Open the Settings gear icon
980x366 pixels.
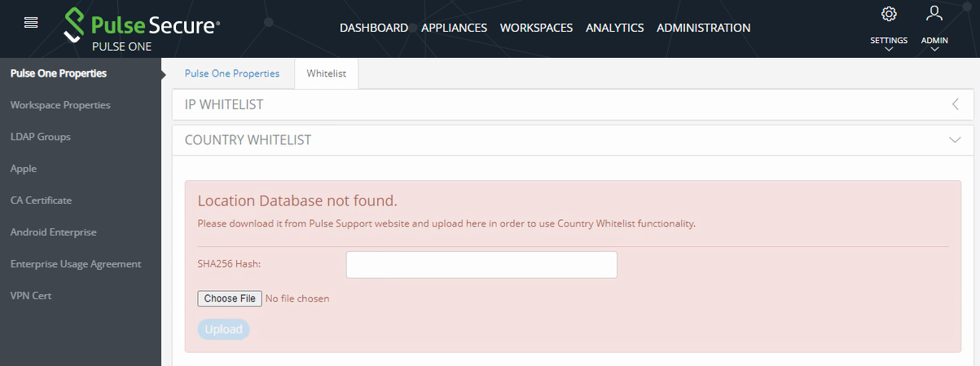(889, 14)
